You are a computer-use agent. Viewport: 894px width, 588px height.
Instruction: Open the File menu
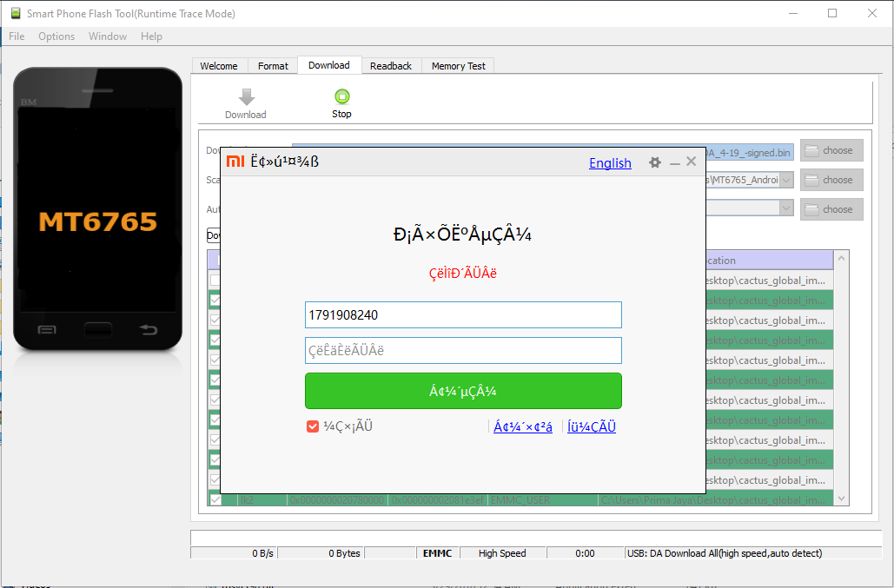click(x=17, y=36)
